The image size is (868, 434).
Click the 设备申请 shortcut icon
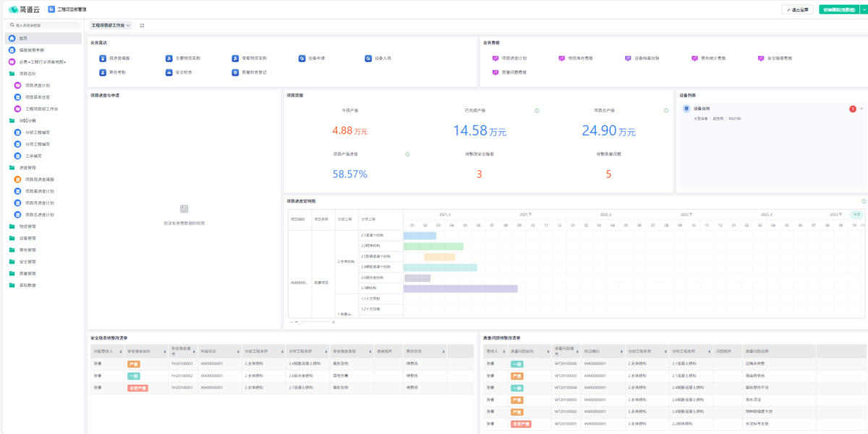point(302,58)
